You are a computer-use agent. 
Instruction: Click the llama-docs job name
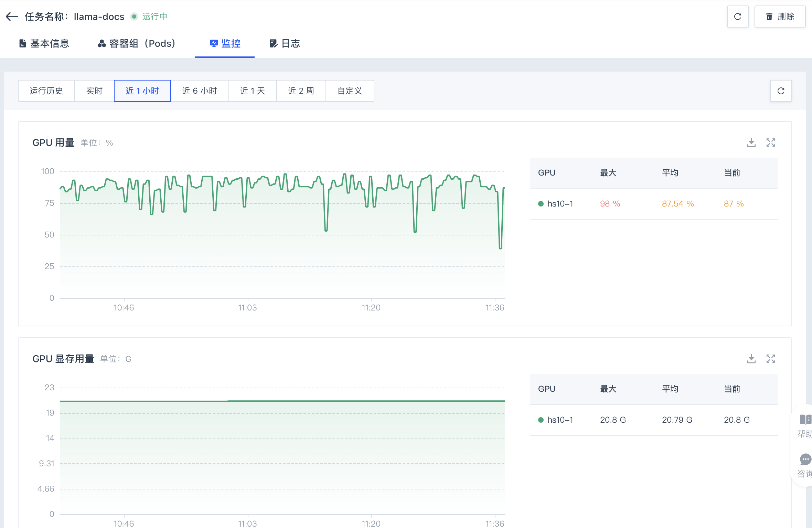pyautogui.click(x=99, y=17)
